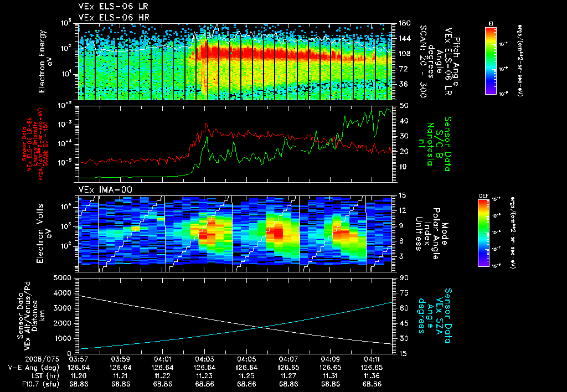Viewport: 567px width, 392px height.
Task: Click the '04:05' time tick label
Action: click(246, 359)
